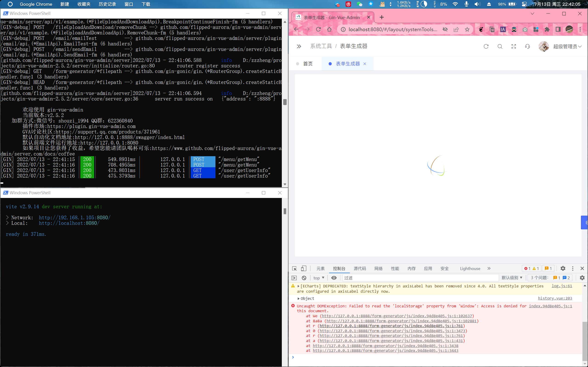This screenshot has width=588, height=367.
Task: Switch to the 首页 page tab
Action: tap(308, 64)
